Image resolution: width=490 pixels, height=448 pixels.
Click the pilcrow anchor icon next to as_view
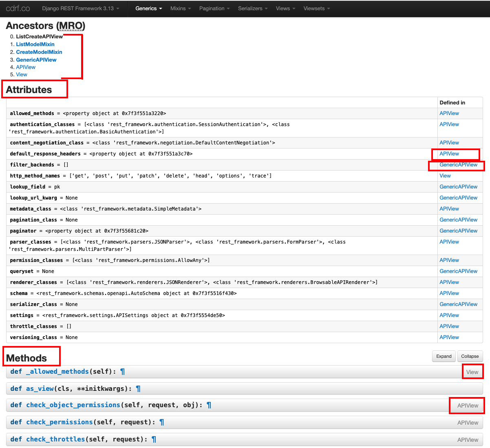point(138,388)
